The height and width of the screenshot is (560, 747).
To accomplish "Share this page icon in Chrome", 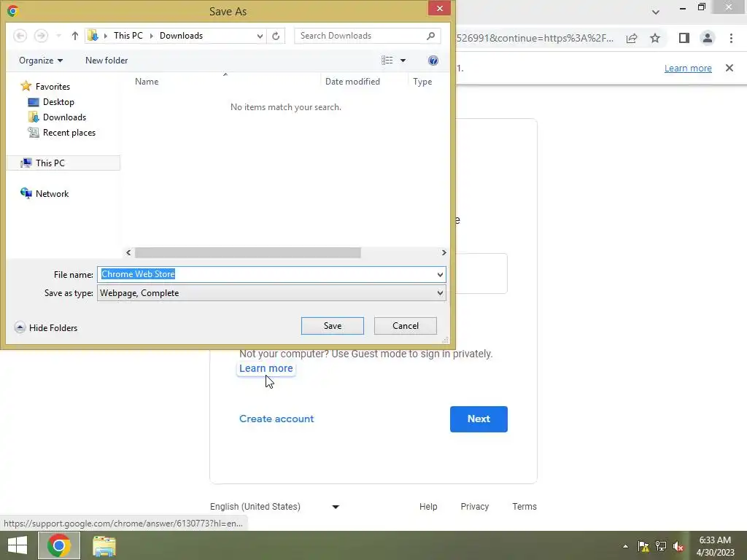I will coord(632,38).
